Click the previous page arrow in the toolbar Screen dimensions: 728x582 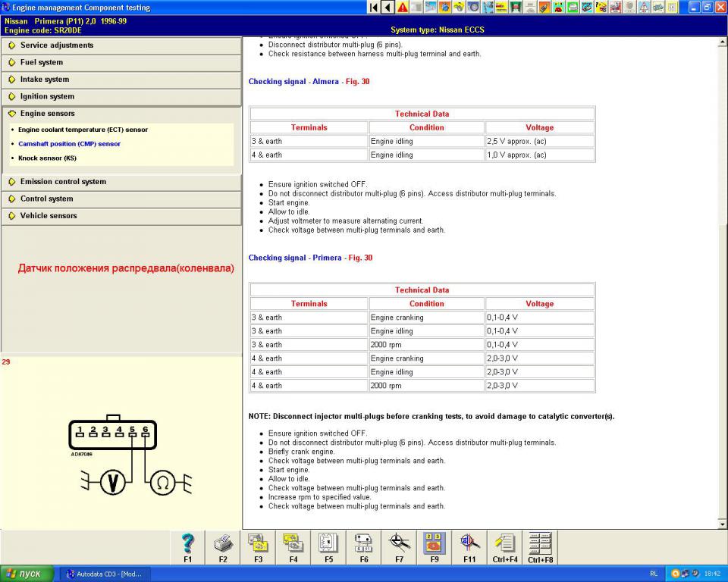coord(388,7)
